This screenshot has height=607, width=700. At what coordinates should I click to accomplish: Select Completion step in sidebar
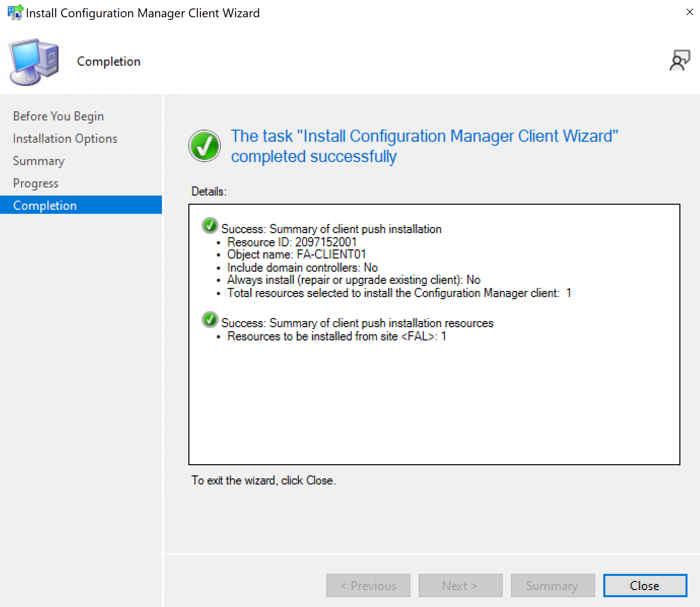[45, 206]
